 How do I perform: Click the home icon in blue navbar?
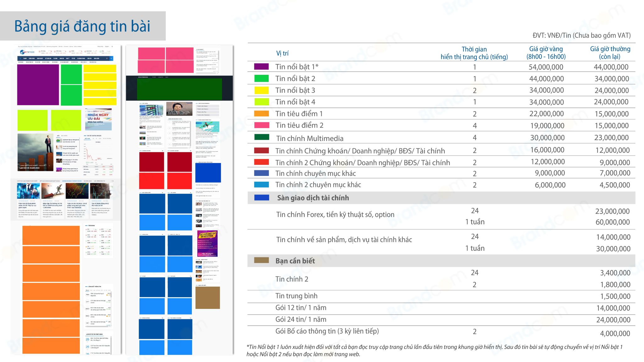(x=20, y=58)
